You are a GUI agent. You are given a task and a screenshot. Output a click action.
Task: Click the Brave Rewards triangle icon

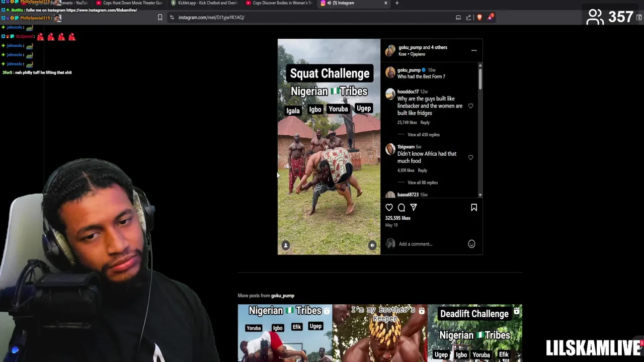tap(491, 17)
